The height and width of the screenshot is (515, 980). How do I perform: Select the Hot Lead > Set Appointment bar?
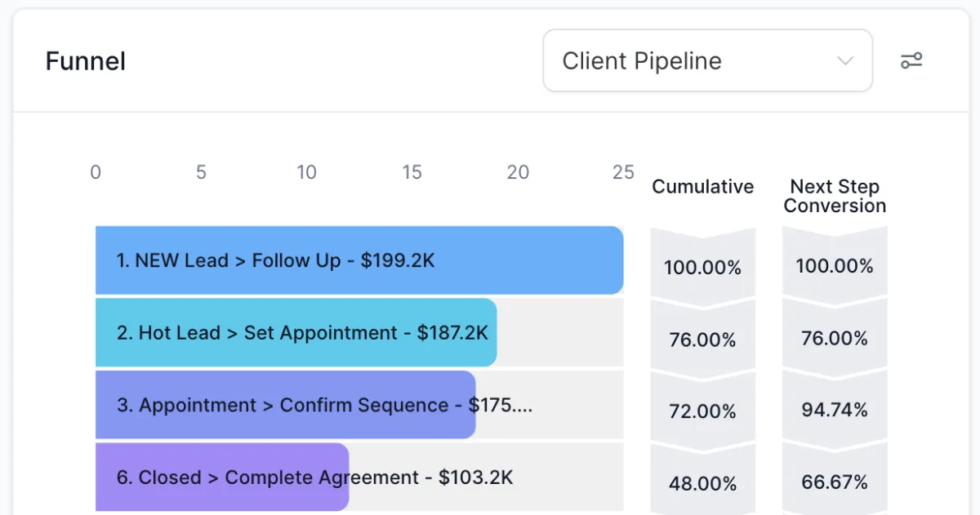point(296,332)
